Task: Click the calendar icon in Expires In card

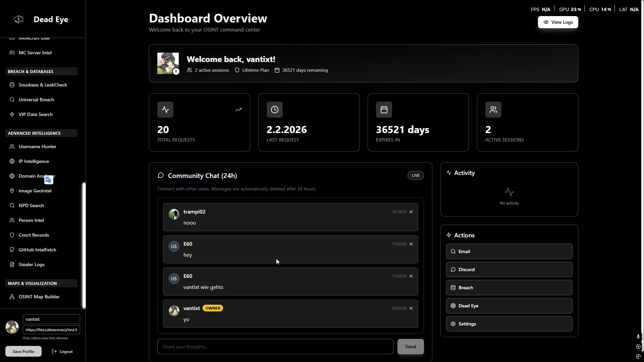Action: coord(384,110)
